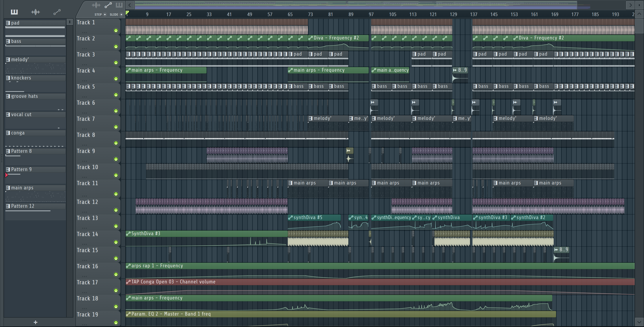Click the up arrow of vertical scrollbar

pos(639,14)
